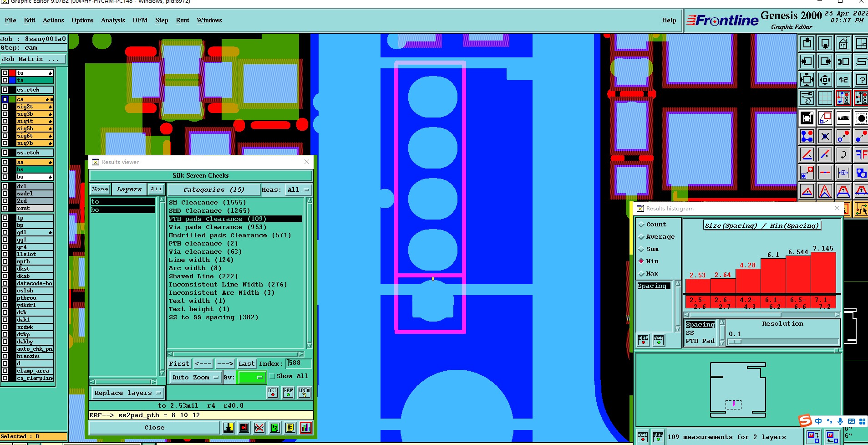The height and width of the screenshot is (445, 868).
Task: Click the Last button
Action: coord(247,363)
